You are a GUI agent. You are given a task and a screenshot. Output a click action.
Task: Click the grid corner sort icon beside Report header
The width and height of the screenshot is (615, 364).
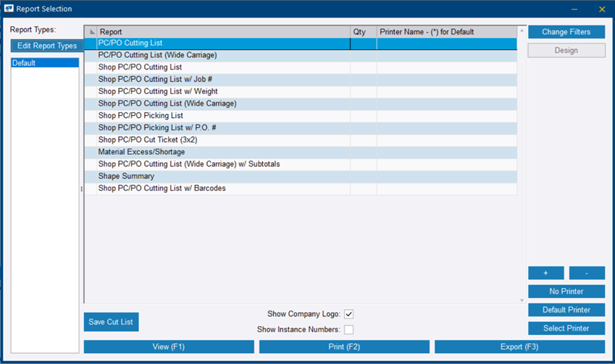91,33
